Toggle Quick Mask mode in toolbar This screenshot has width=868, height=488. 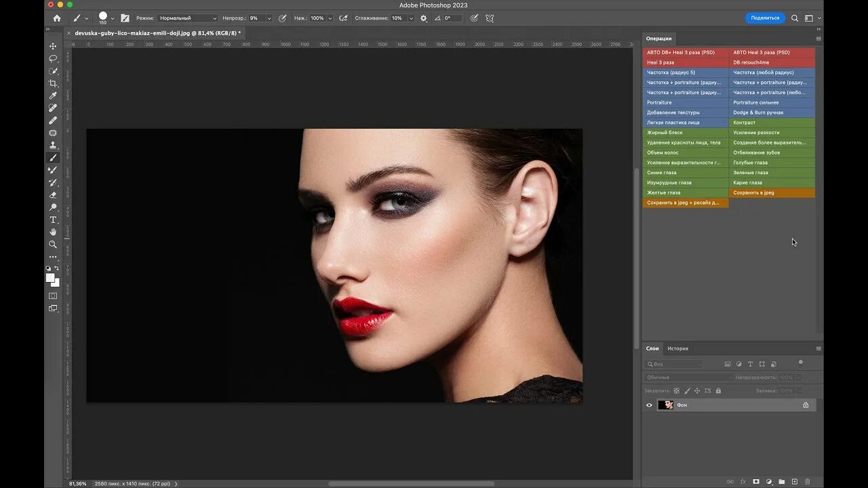coord(53,296)
